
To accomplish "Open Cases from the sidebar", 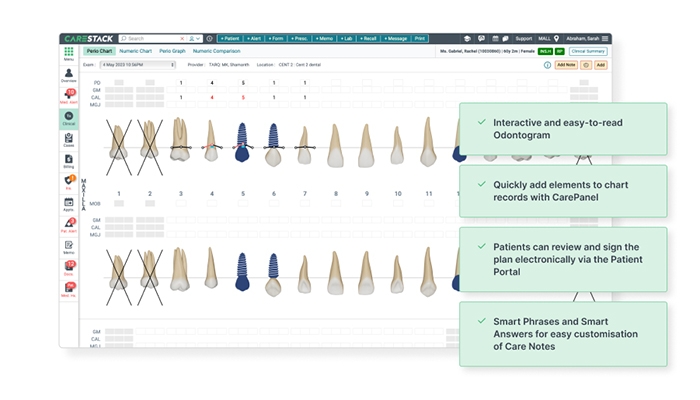I will (x=69, y=140).
